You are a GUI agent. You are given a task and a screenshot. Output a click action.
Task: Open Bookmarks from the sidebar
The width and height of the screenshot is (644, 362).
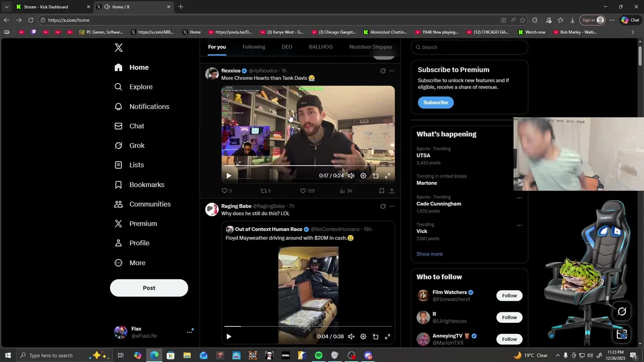139,185
